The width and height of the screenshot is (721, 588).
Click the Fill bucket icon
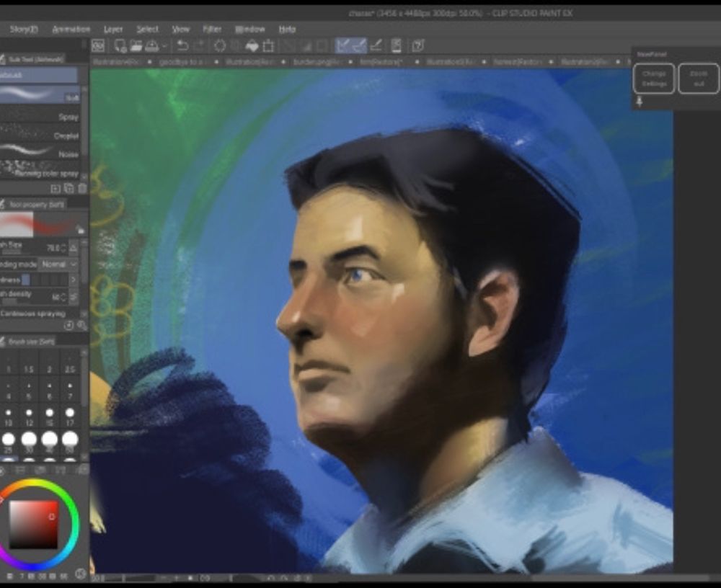click(252, 46)
